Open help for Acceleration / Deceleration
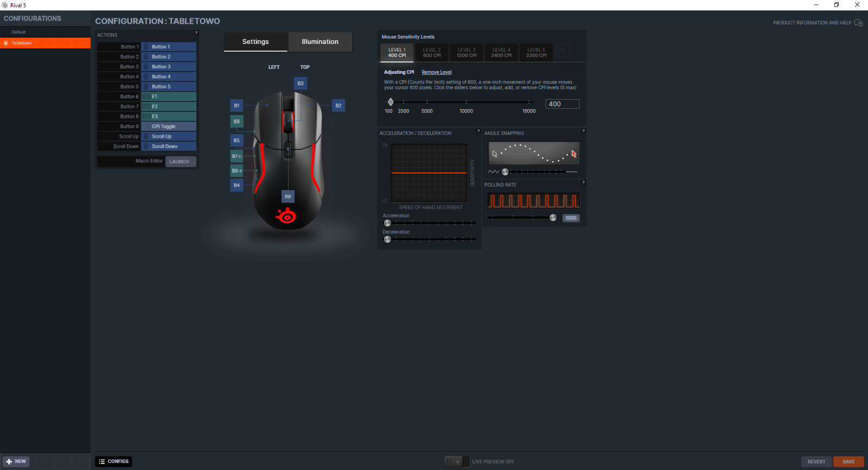 coord(478,131)
